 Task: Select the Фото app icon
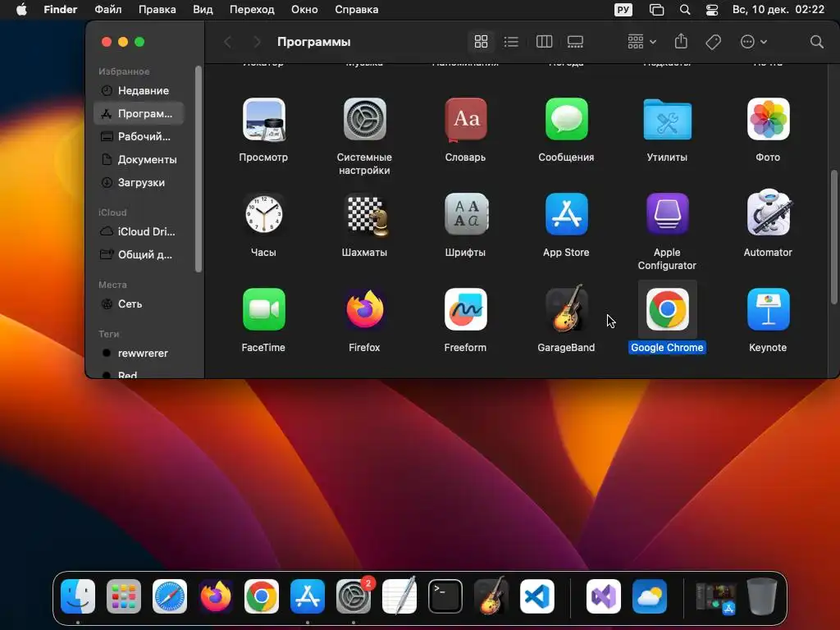click(768, 120)
